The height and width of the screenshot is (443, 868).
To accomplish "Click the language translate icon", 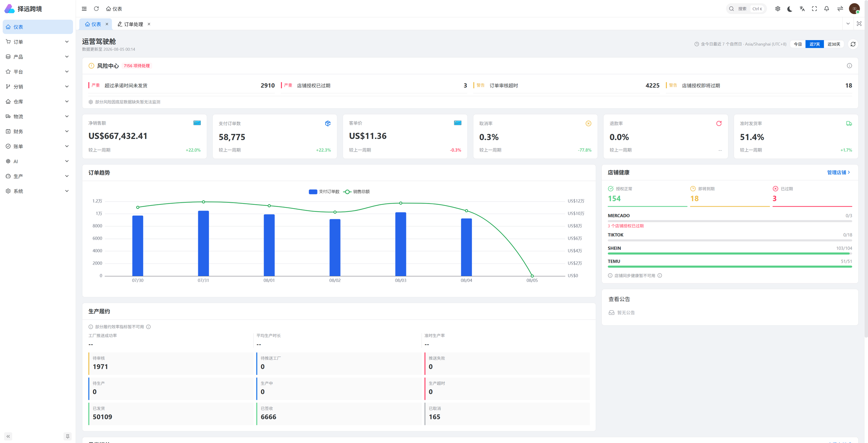I will [x=802, y=9].
